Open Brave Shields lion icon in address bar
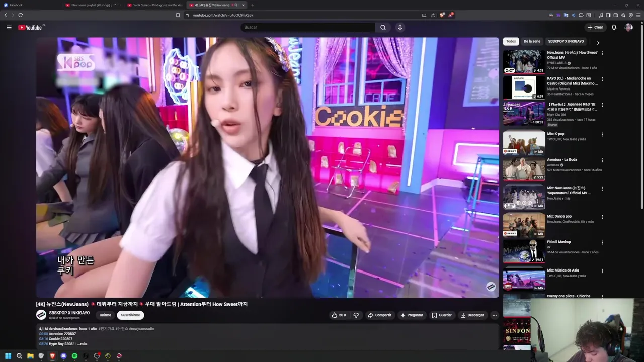This screenshot has height=362, width=644. [x=442, y=15]
